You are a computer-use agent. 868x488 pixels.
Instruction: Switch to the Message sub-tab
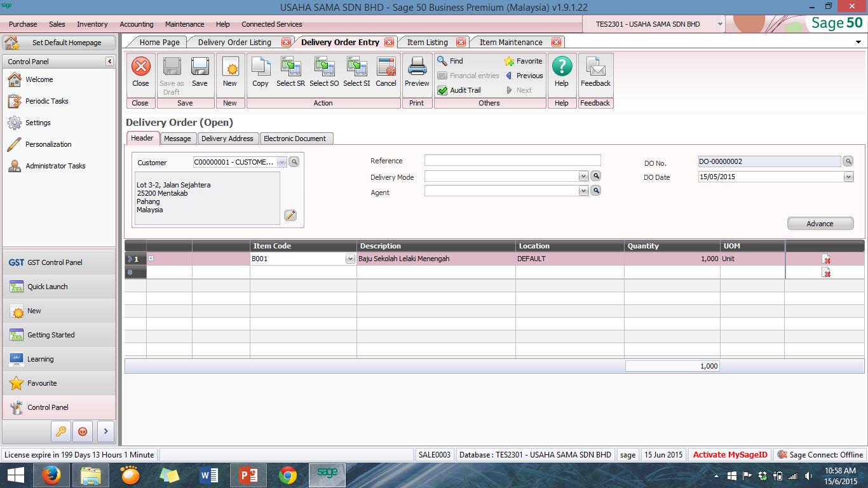(x=177, y=139)
